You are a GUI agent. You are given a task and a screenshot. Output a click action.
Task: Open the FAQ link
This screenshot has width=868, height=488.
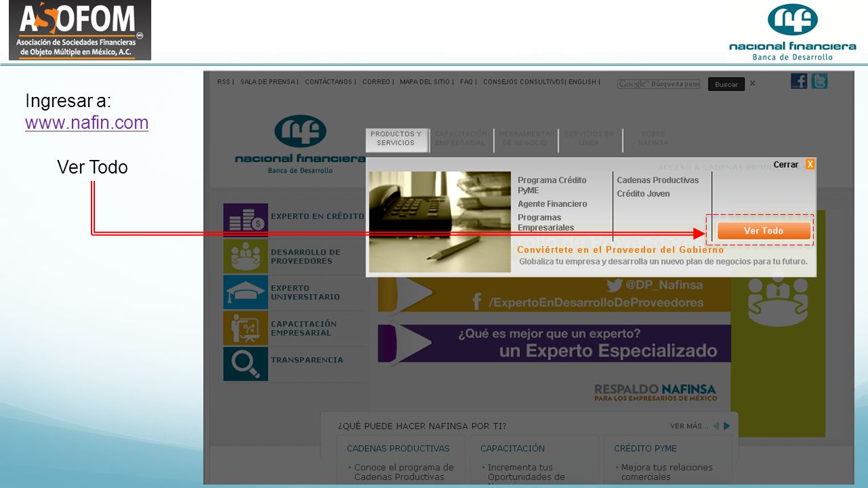click(467, 82)
